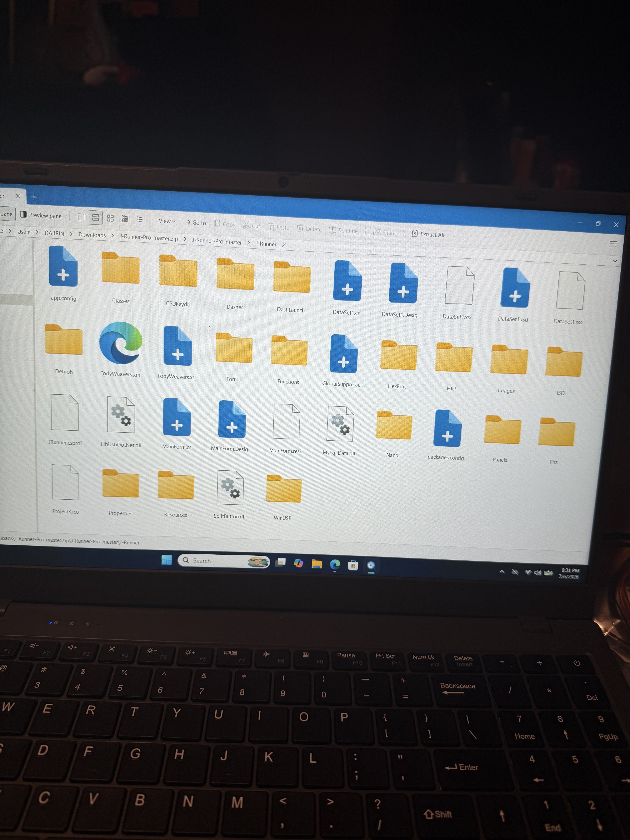This screenshot has height=840, width=630.
Task: Open the clock and date flyout
Action: pyautogui.click(x=569, y=573)
